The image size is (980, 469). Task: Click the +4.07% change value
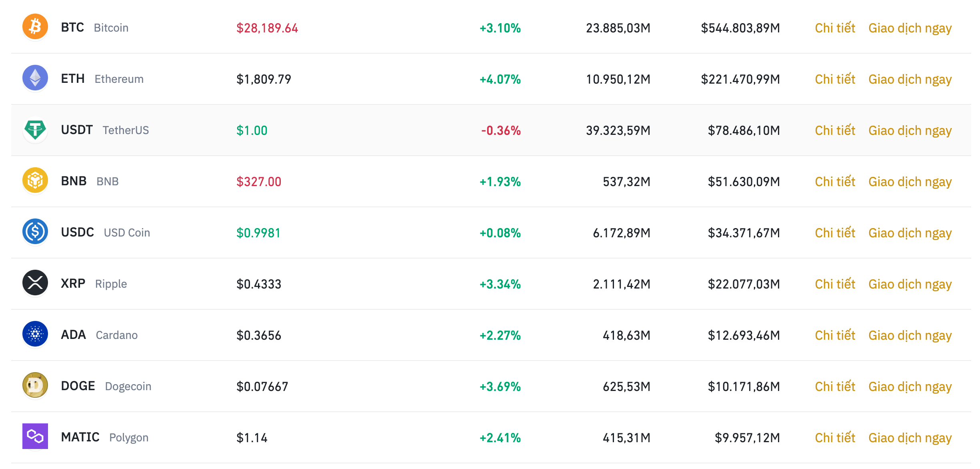click(x=500, y=79)
